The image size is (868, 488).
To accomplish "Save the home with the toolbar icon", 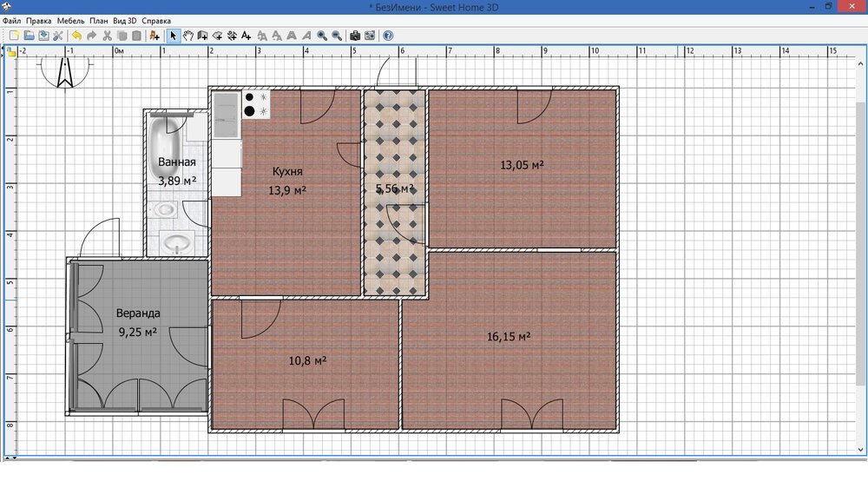I will pos(43,36).
